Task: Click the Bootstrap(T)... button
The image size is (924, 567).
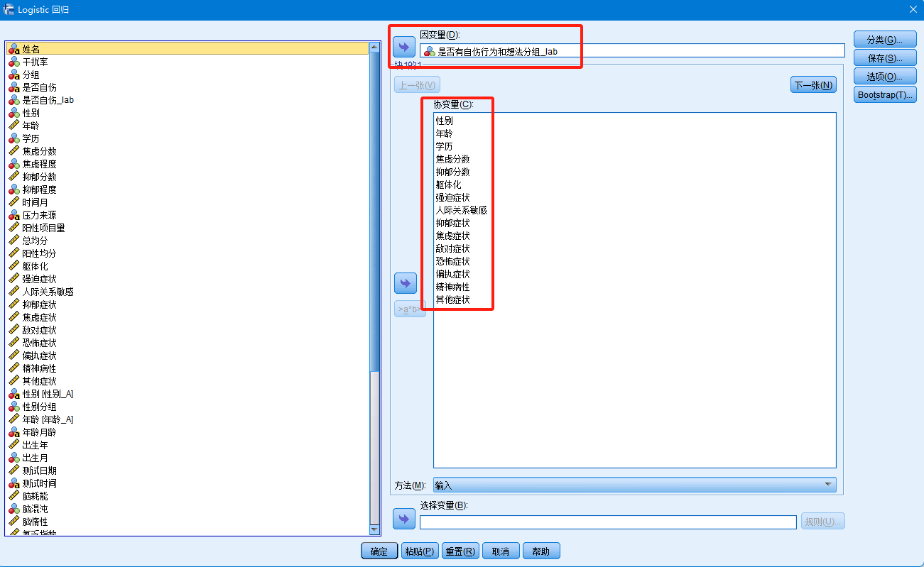Action: pos(885,94)
